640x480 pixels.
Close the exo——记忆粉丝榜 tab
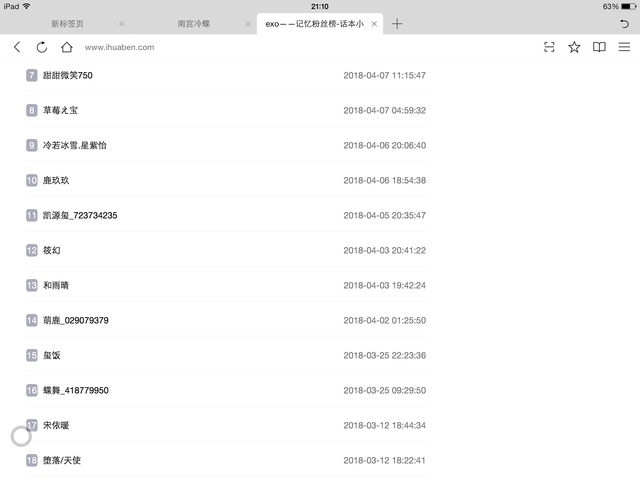[374, 24]
